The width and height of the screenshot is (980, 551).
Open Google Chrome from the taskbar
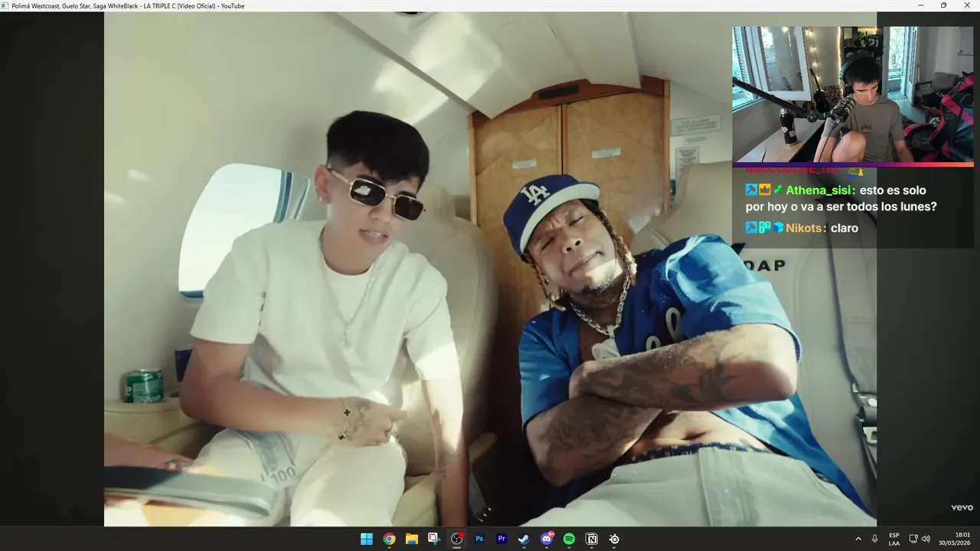(389, 539)
